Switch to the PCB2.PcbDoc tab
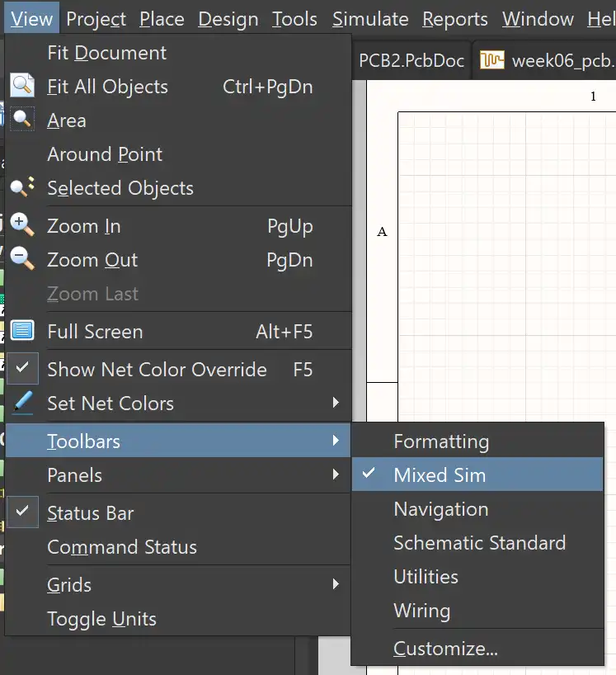Screen dimensions: 616x675 (x=411, y=60)
